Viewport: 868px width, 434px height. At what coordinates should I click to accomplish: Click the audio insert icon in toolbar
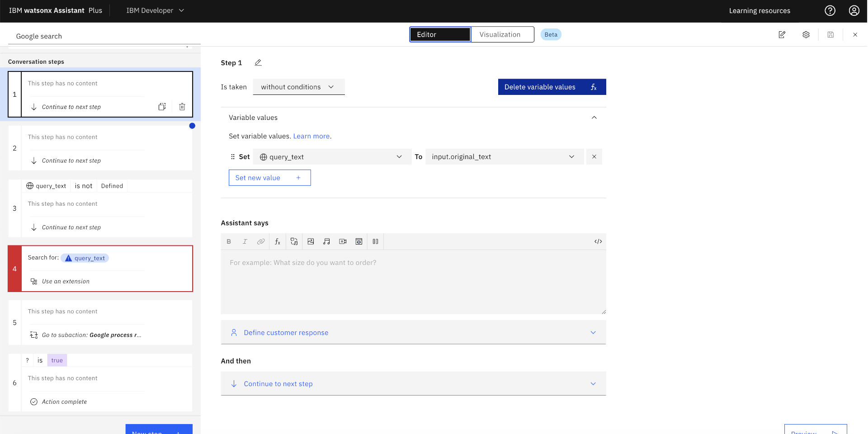coord(326,241)
